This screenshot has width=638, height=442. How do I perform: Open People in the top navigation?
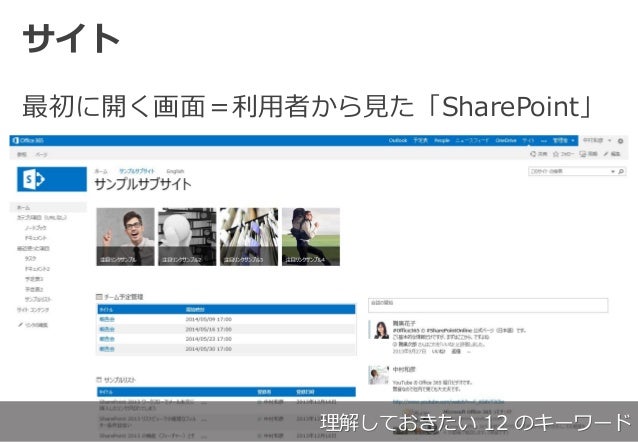coord(442,140)
